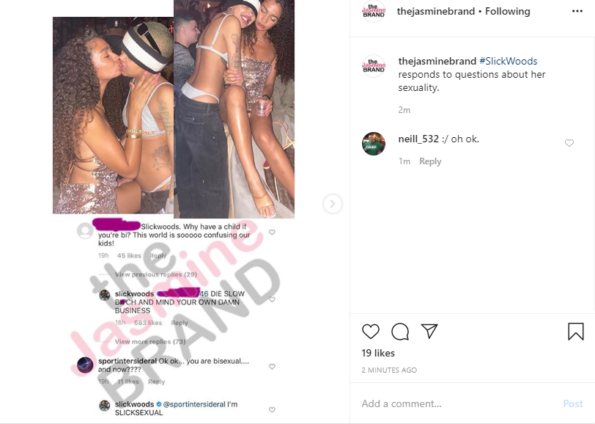The image size is (595, 424).
Task: Share the post via paper plane icon
Action: coord(430,331)
